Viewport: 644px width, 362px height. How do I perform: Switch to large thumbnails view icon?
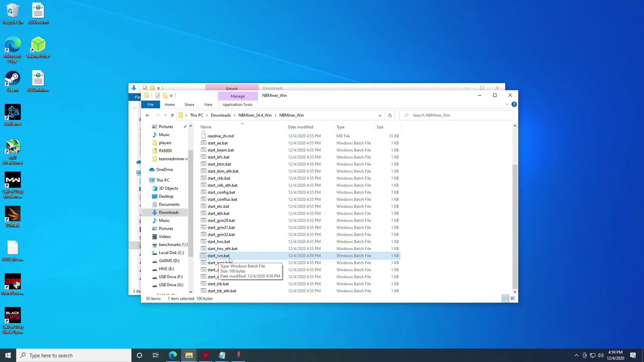tap(512, 299)
